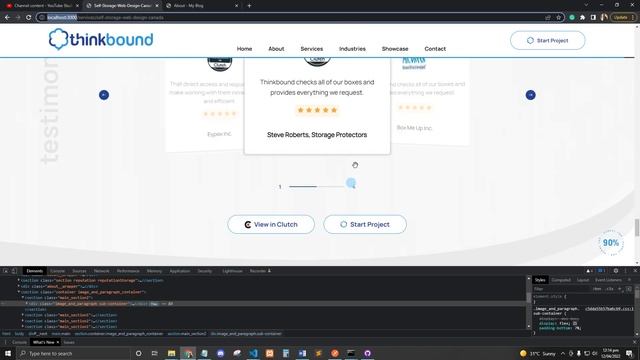Image resolution: width=640 pixels, height=360 pixels.
Task: Open Chrome side panel icon
Action: [593, 18]
